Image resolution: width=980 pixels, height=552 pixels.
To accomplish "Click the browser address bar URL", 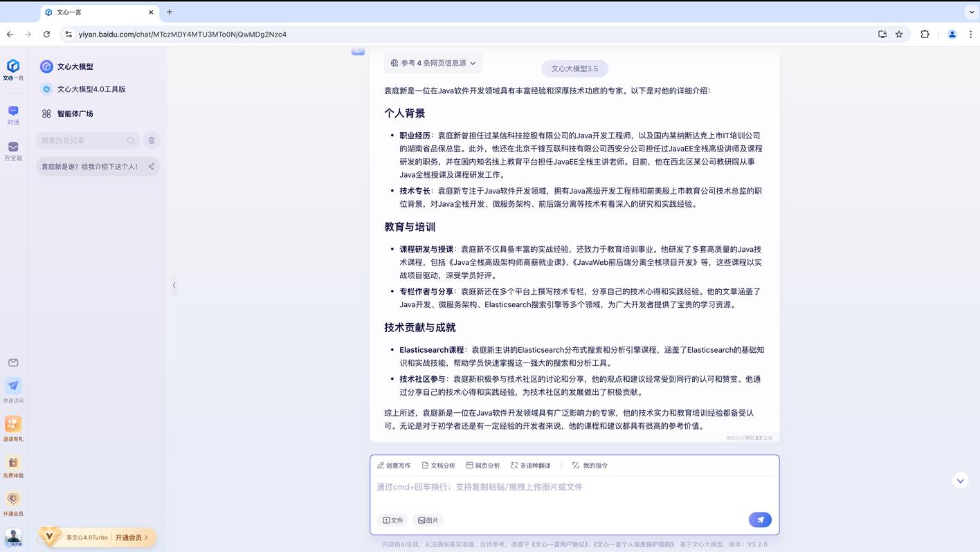I will tap(183, 34).
